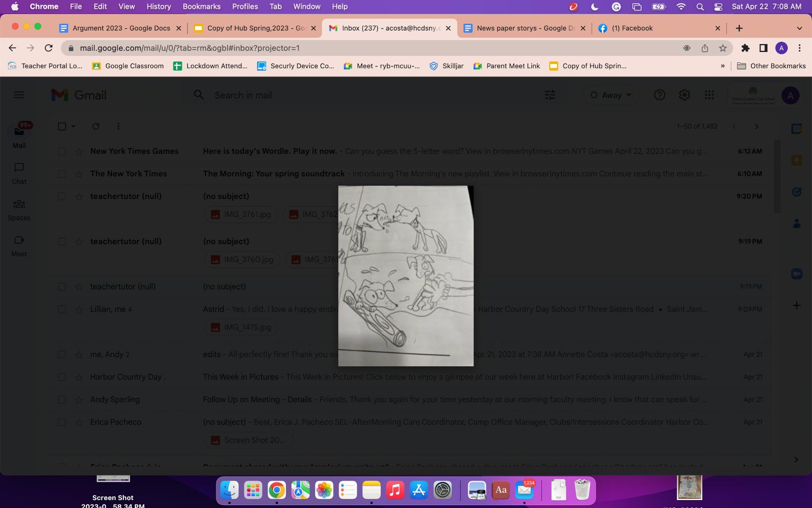
Task: Click the dog sketch image preview
Action: (406, 276)
